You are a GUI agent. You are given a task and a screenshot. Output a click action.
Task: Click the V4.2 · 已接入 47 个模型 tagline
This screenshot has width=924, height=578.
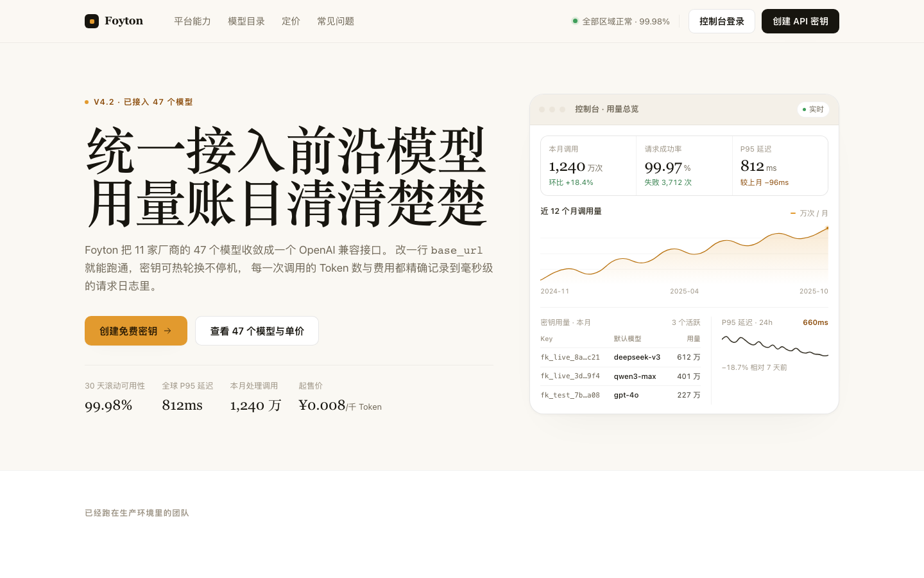pyautogui.click(x=143, y=102)
